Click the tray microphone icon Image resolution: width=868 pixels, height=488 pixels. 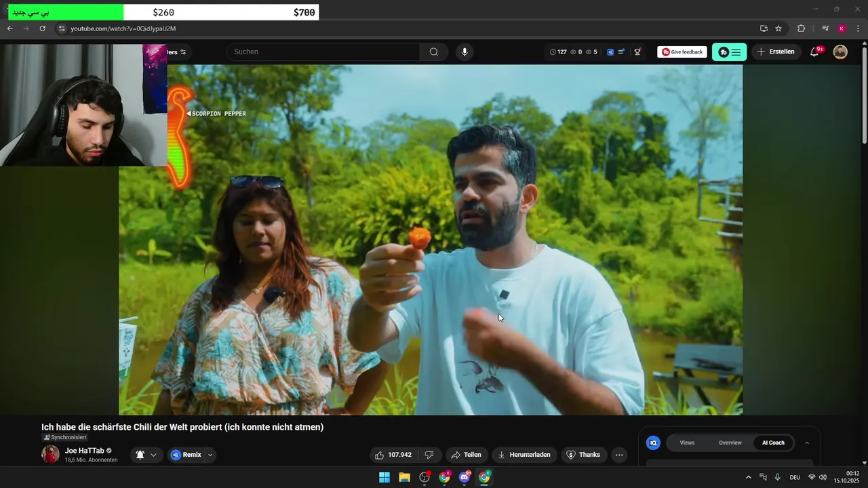pos(778,477)
